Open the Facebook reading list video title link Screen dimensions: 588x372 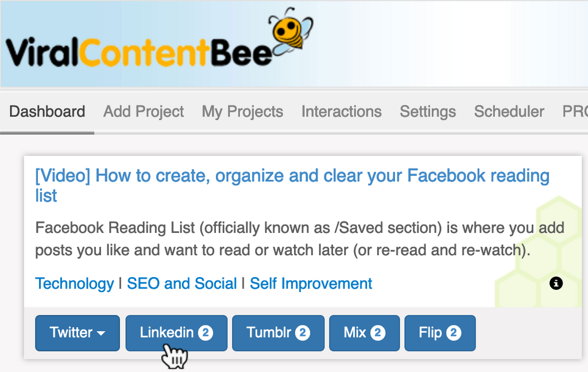tap(292, 176)
